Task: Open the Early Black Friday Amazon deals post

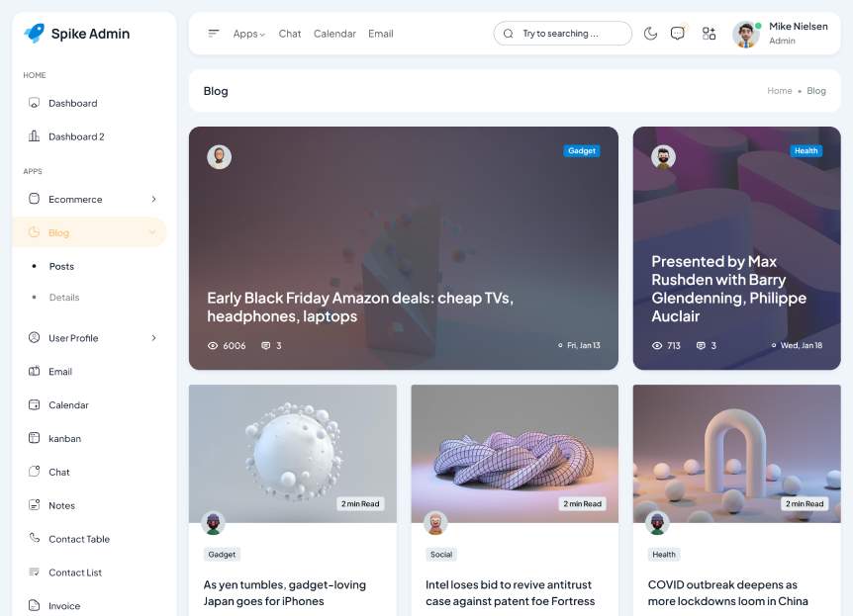Action: (360, 307)
